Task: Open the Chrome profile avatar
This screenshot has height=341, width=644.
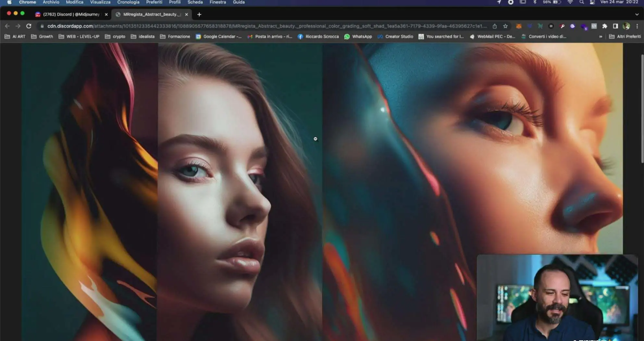Action: [626, 26]
